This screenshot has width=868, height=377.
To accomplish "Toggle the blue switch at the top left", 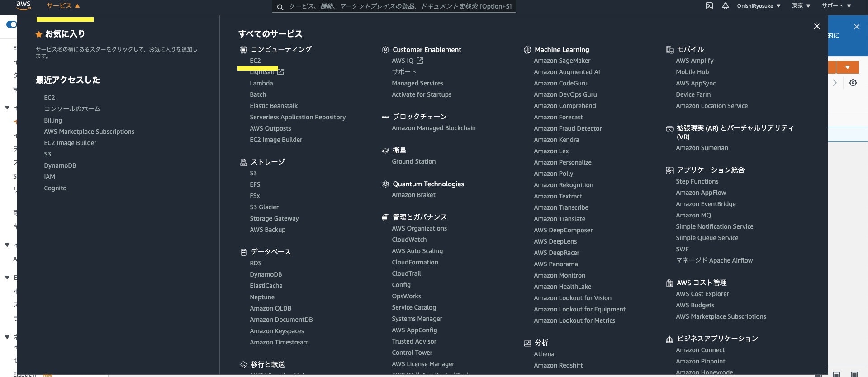I will [x=11, y=24].
